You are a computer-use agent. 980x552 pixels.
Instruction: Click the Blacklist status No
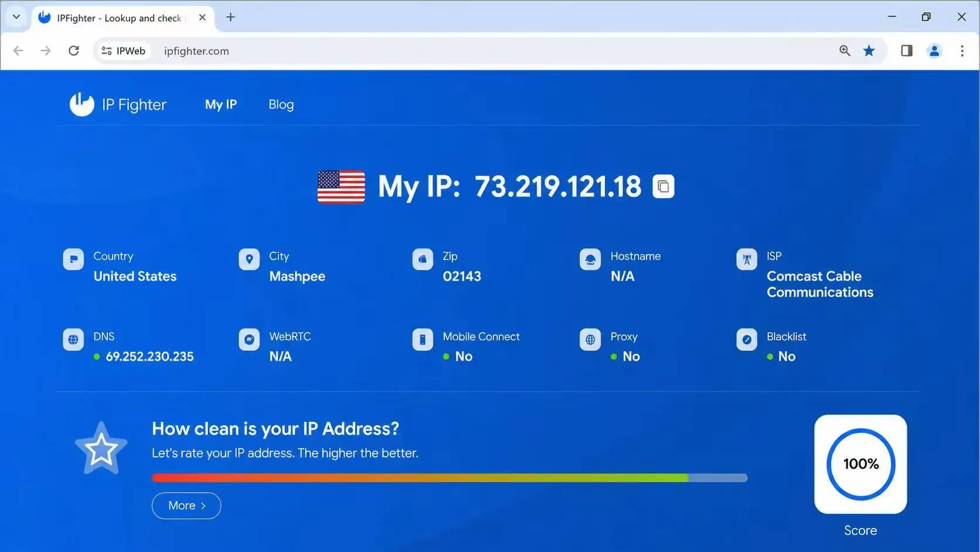[x=787, y=357]
